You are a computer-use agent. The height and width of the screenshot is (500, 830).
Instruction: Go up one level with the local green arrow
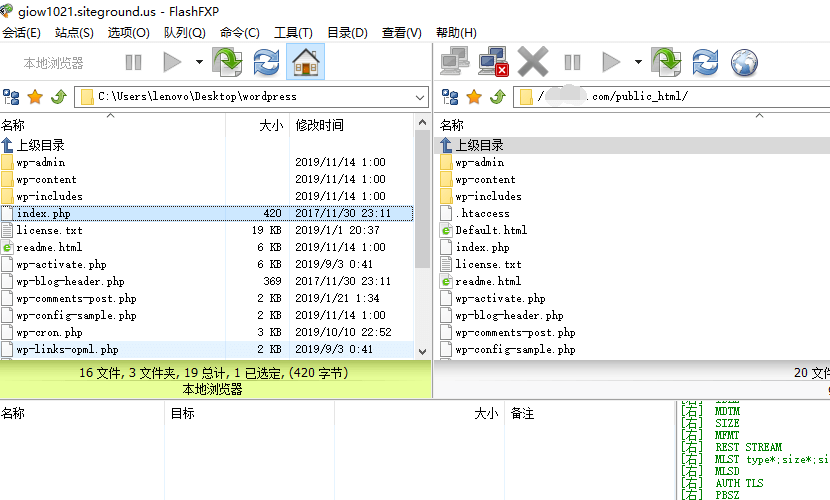pyautogui.click(x=59, y=97)
